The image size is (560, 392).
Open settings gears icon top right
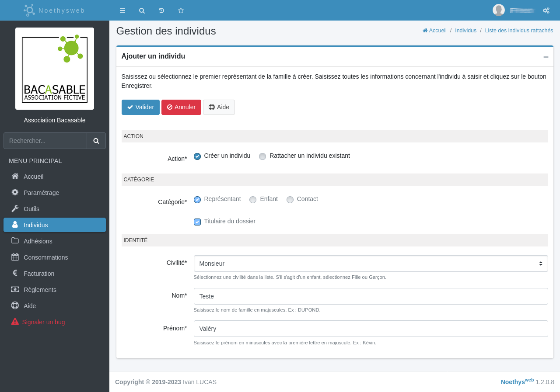click(x=546, y=10)
